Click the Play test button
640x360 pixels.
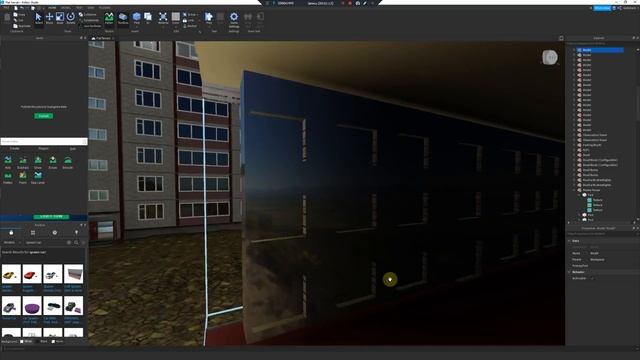[x=209, y=19]
